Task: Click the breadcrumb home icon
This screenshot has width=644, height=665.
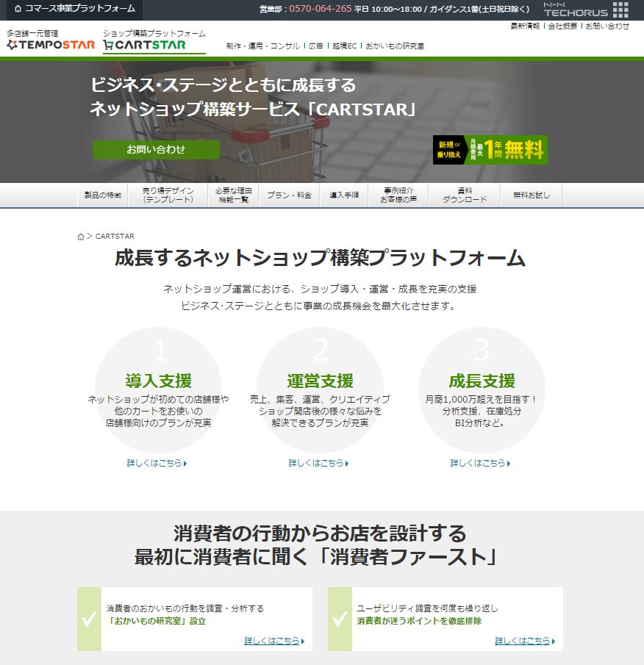Action: tap(81, 236)
